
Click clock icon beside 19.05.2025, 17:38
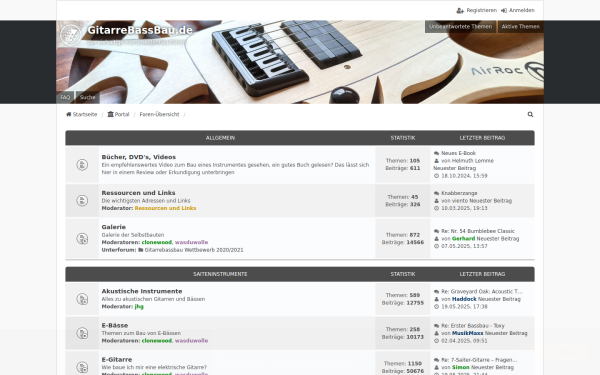(x=437, y=307)
